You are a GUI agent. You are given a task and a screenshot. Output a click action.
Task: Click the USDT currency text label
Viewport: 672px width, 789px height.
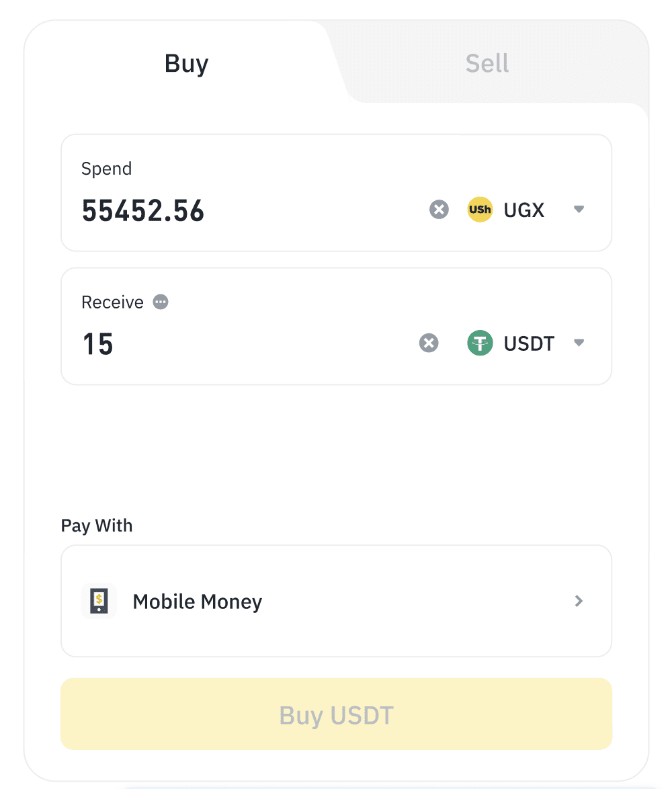pyautogui.click(x=529, y=344)
